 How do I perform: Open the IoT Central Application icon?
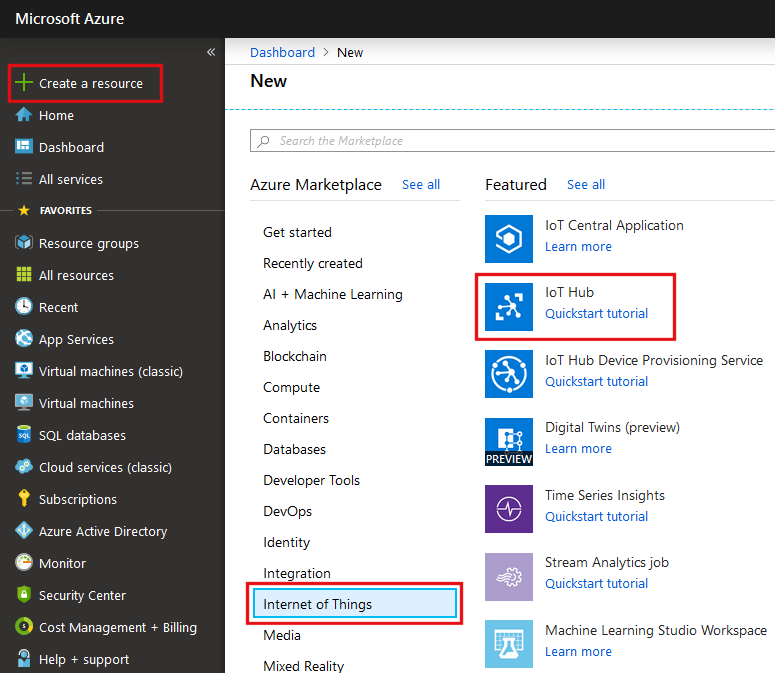pyautogui.click(x=509, y=238)
